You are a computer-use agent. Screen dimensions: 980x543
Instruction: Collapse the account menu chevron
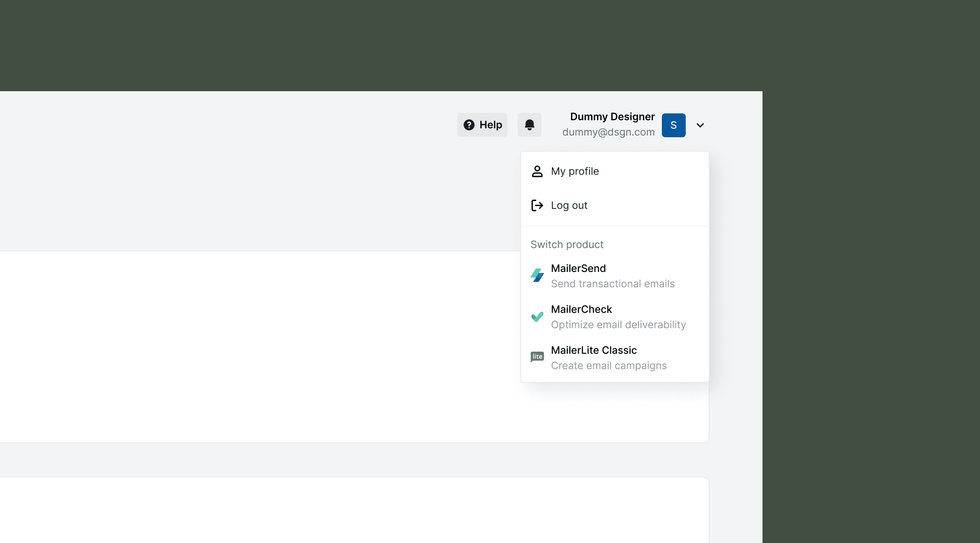(700, 125)
